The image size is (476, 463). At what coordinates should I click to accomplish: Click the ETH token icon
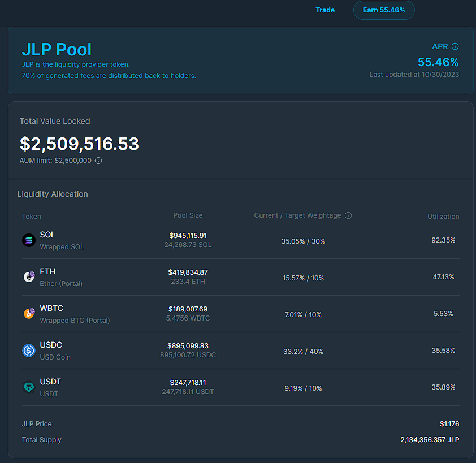pos(29,277)
